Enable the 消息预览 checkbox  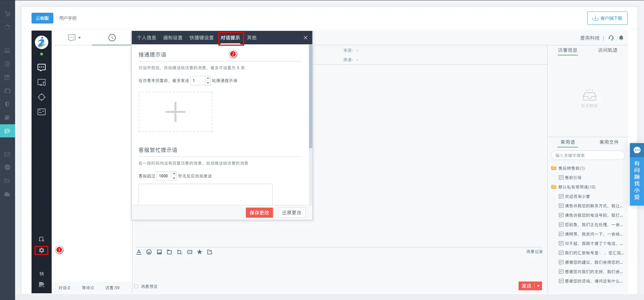[x=137, y=286]
